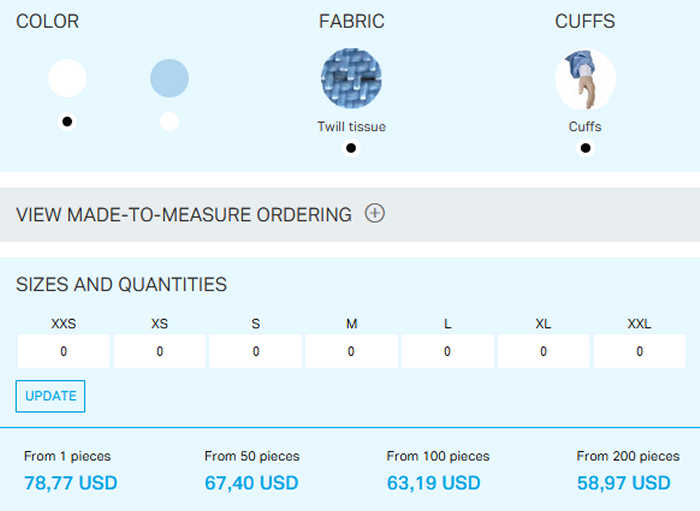Focus the M size quantity input
The image size is (700, 511).
351,352
